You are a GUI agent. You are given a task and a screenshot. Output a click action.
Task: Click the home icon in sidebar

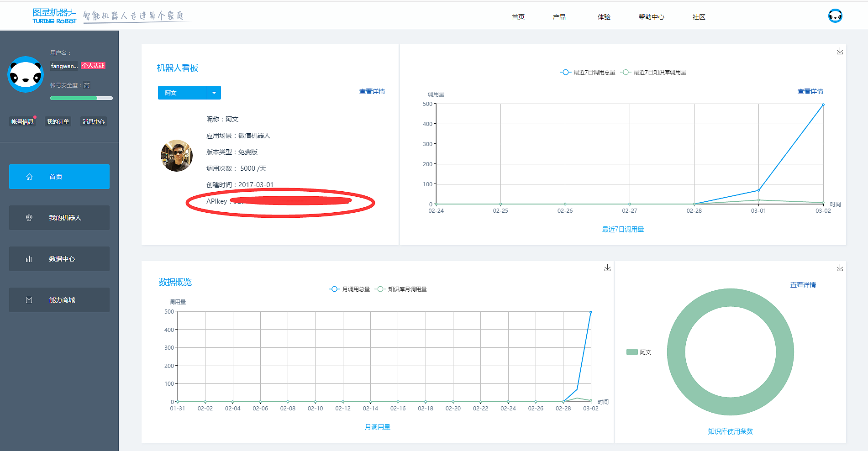[x=29, y=177]
